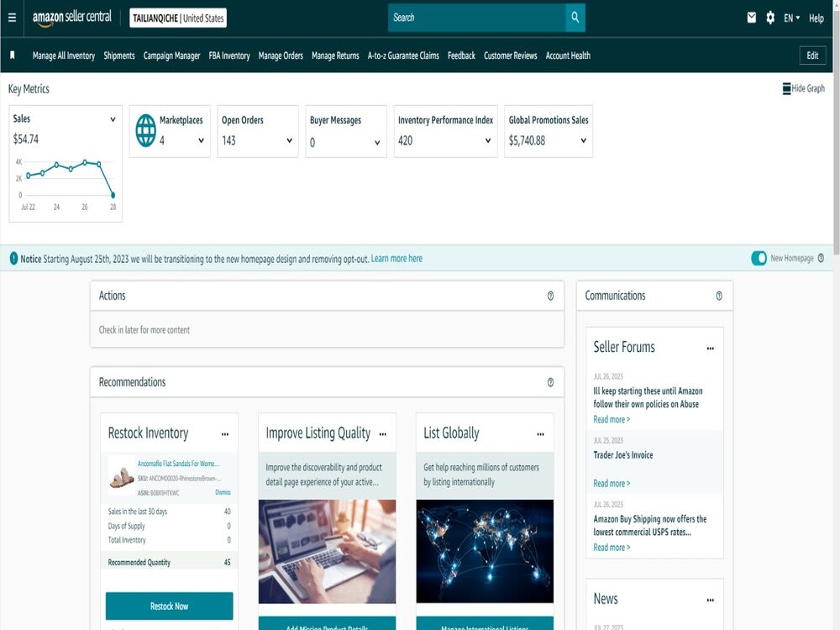The height and width of the screenshot is (630, 840).
Task: Open the EN language dropdown
Action: click(x=791, y=18)
